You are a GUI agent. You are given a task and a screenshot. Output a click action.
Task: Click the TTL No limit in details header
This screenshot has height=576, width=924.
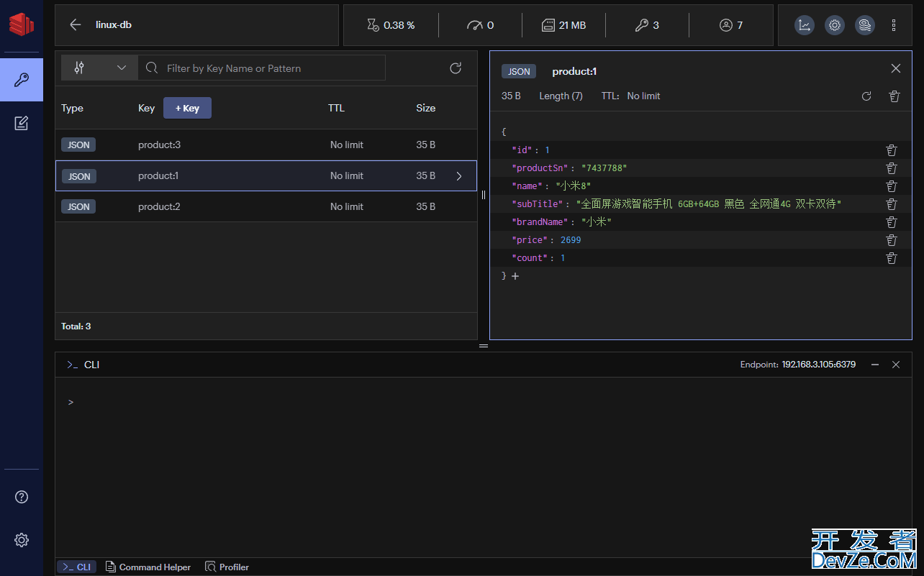(x=631, y=96)
